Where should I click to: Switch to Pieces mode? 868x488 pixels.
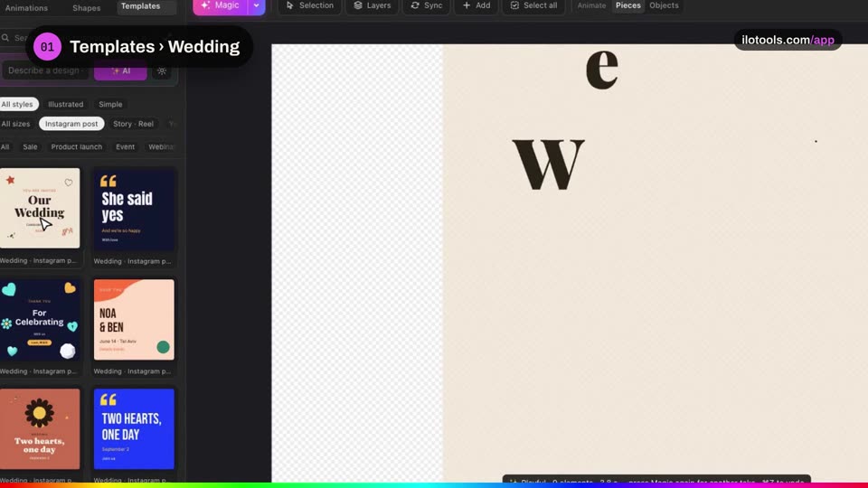[x=627, y=5]
